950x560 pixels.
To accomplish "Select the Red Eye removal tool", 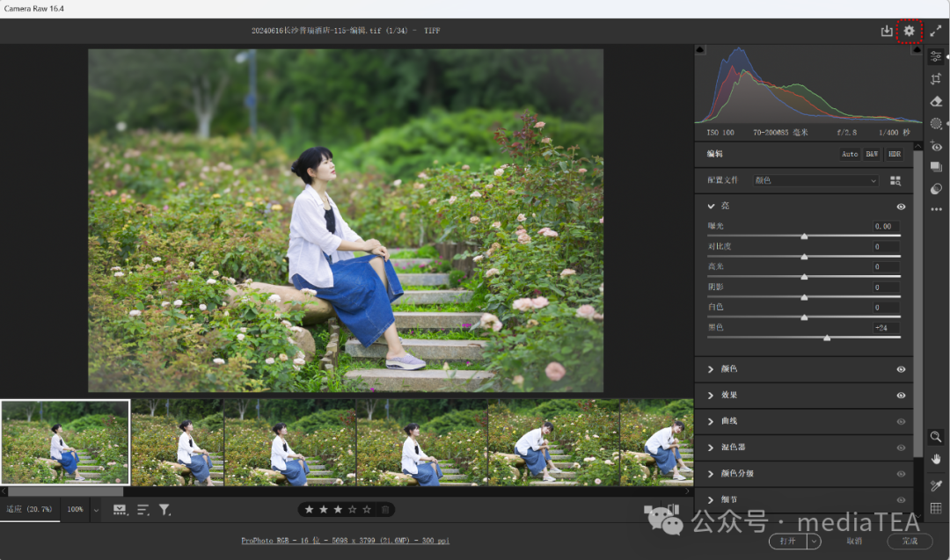I will click(x=936, y=146).
